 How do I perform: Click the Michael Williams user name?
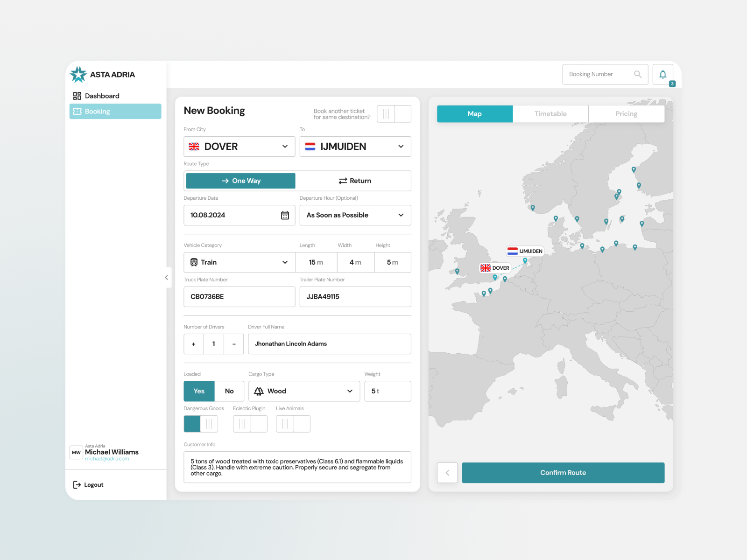click(112, 452)
